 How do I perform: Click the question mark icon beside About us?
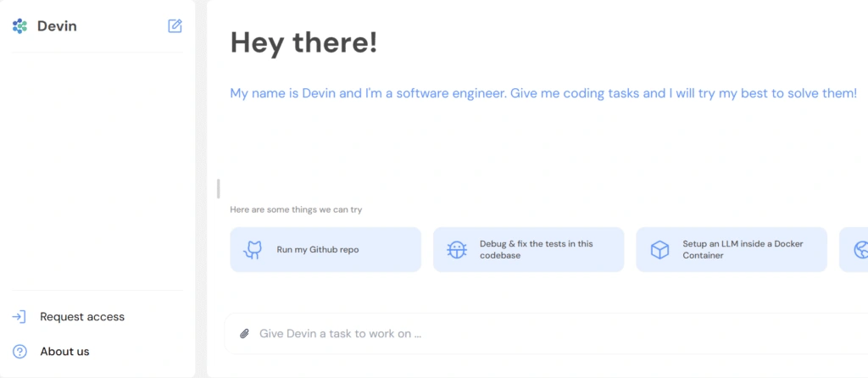coord(19,351)
